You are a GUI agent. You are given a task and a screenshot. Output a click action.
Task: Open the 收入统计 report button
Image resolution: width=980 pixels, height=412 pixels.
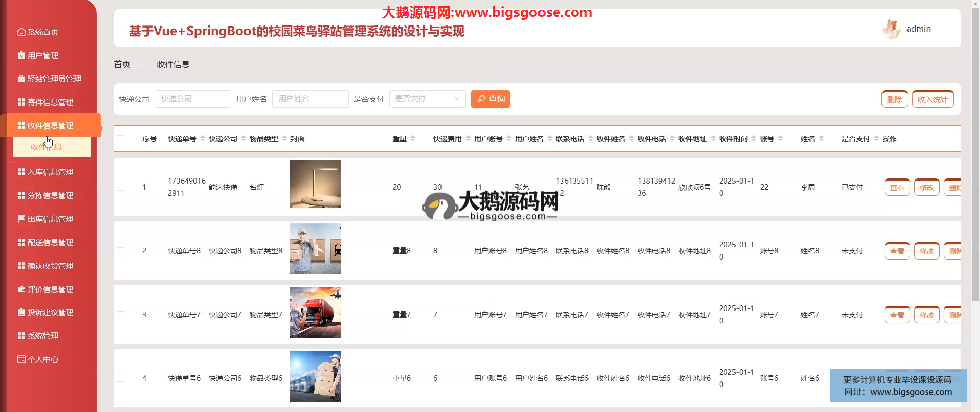pos(933,99)
